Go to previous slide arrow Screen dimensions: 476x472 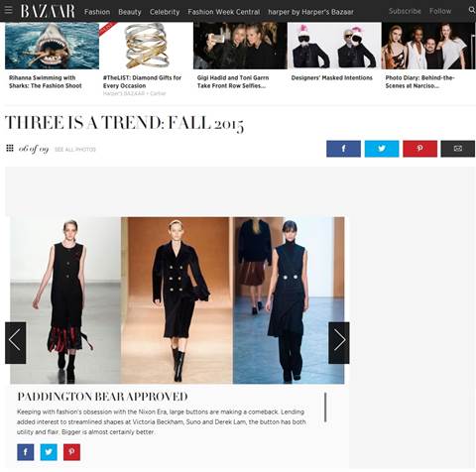15,343
